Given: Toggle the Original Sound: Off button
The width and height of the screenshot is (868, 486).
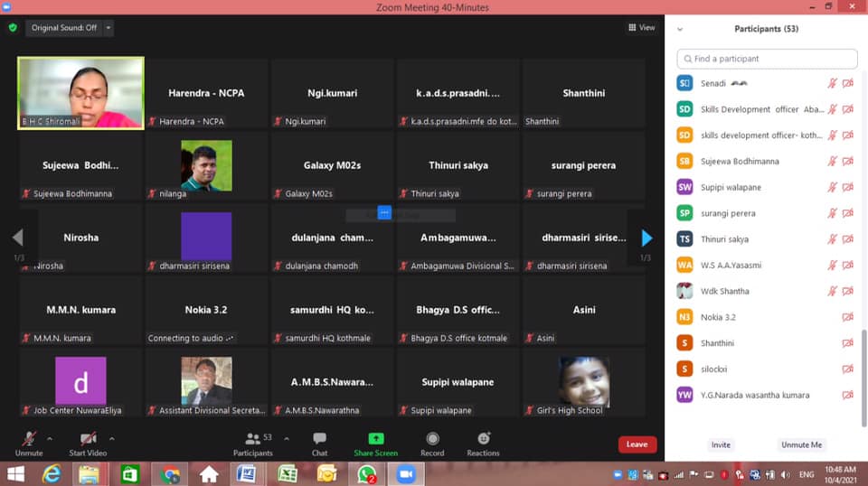Looking at the screenshot, I should [63, 28].
